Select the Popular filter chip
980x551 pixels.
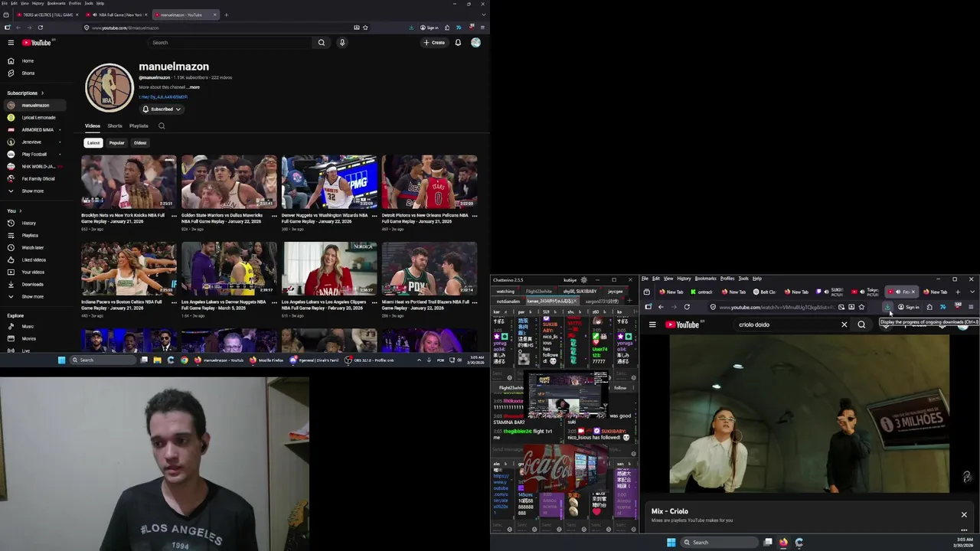(x=116, y=143)
